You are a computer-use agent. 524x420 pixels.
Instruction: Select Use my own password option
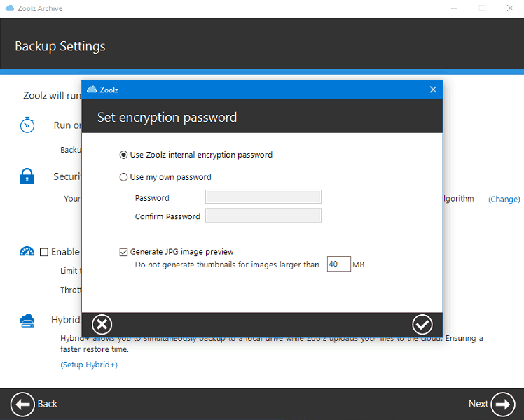(165, 177)
